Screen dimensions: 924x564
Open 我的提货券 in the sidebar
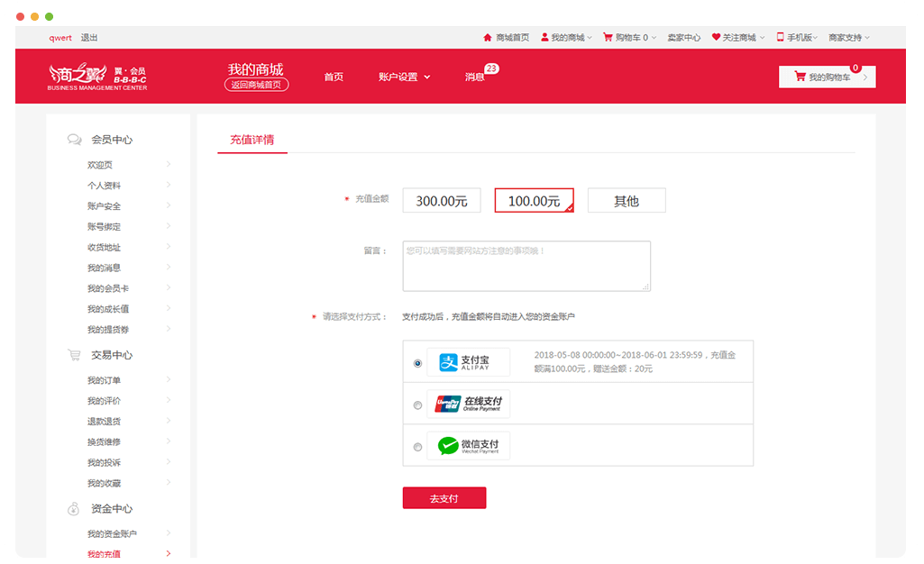pyautogui.click(x=108, y=330)
